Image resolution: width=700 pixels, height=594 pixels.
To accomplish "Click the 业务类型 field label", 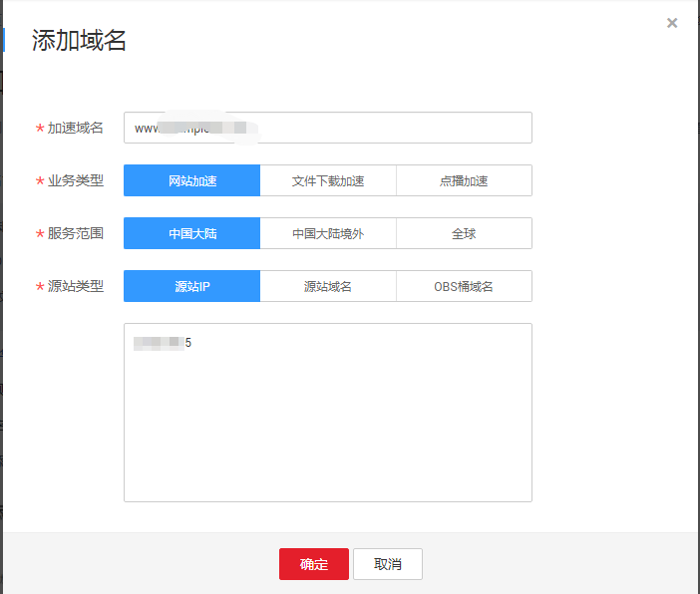I will click(x=75, y=180).
